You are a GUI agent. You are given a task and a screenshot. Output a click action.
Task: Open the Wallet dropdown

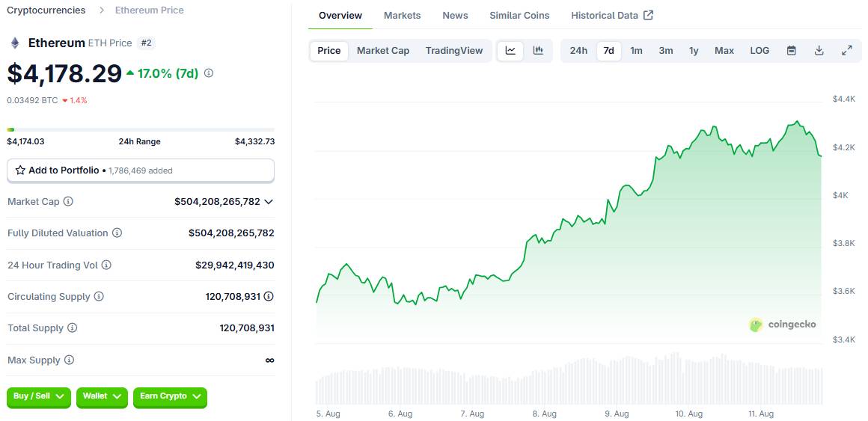(x=102, y=396)
